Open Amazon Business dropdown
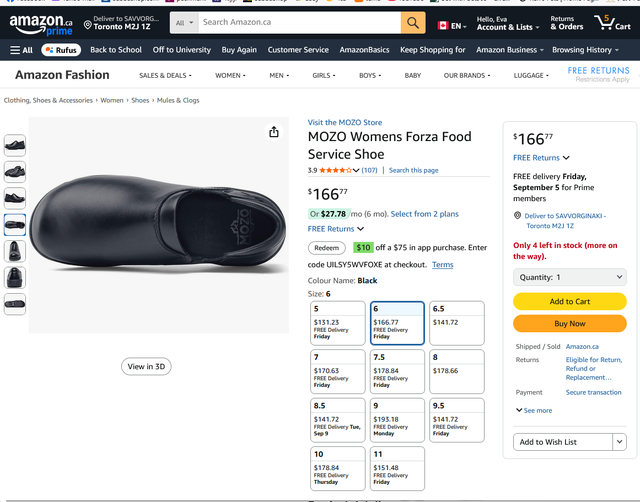 click(510, 50)
